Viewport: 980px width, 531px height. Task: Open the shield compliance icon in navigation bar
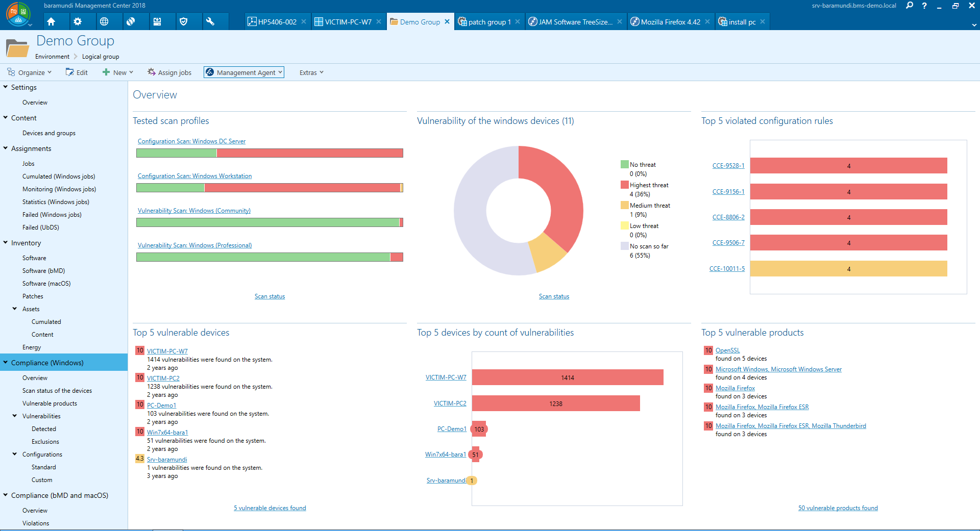pos(184,21)
